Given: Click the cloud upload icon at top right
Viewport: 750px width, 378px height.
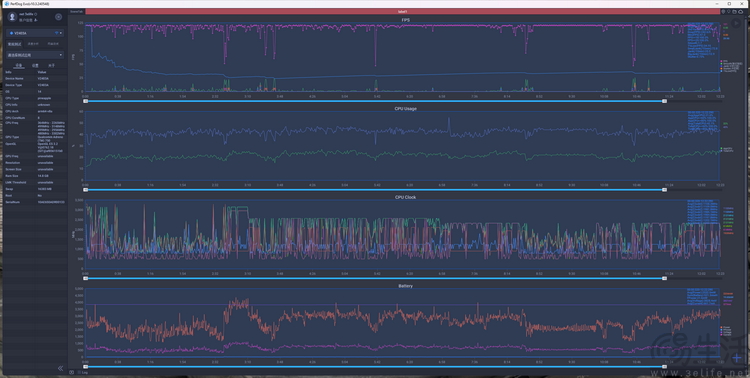Looking at the screenshot, I should pos(740,11).
